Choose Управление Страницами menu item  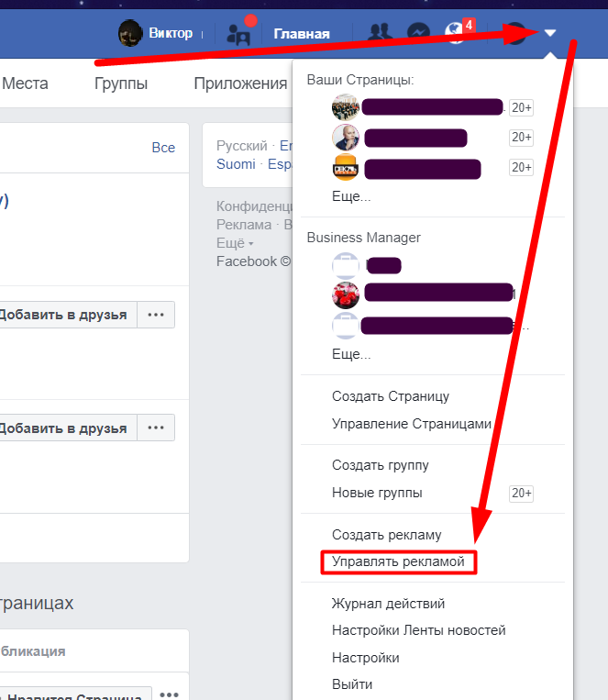pos(412,424)
